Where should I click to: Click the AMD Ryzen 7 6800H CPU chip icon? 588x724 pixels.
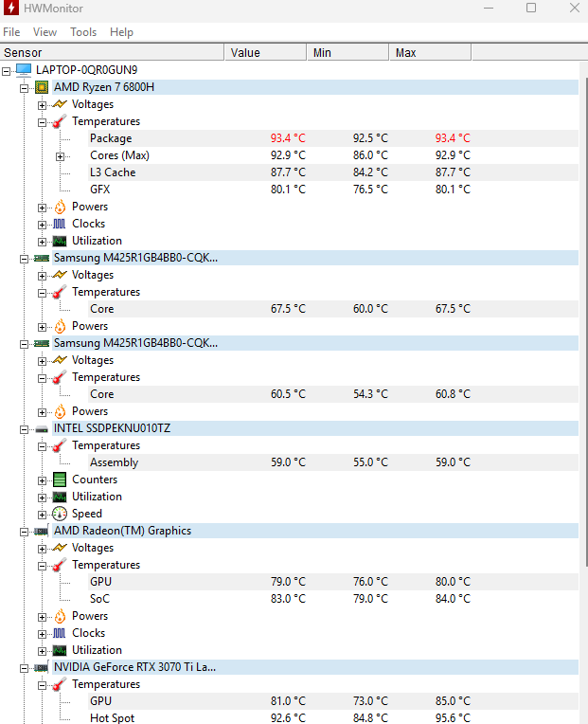(x=42, y=87)
